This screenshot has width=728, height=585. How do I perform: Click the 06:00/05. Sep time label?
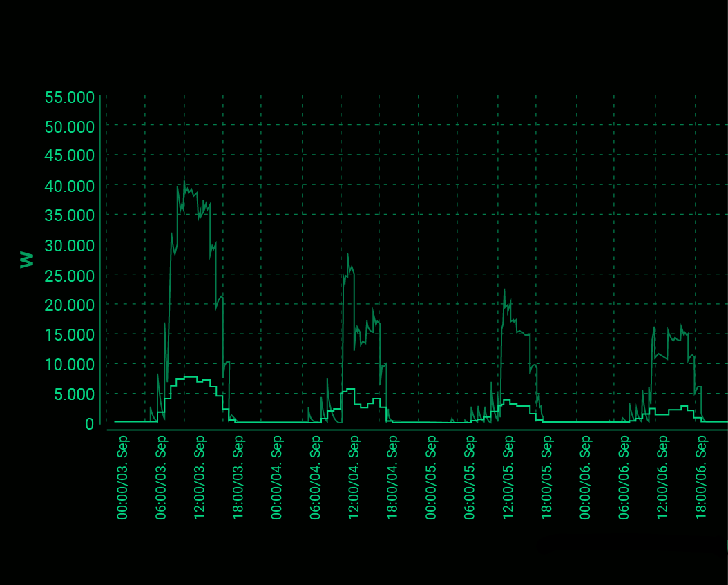pyautogui.click(x=472, y=477)
